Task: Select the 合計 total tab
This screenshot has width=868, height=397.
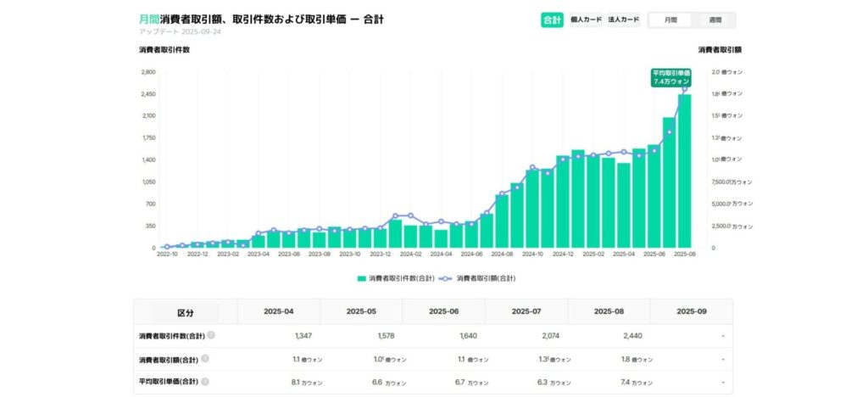Action: [551, 20]
